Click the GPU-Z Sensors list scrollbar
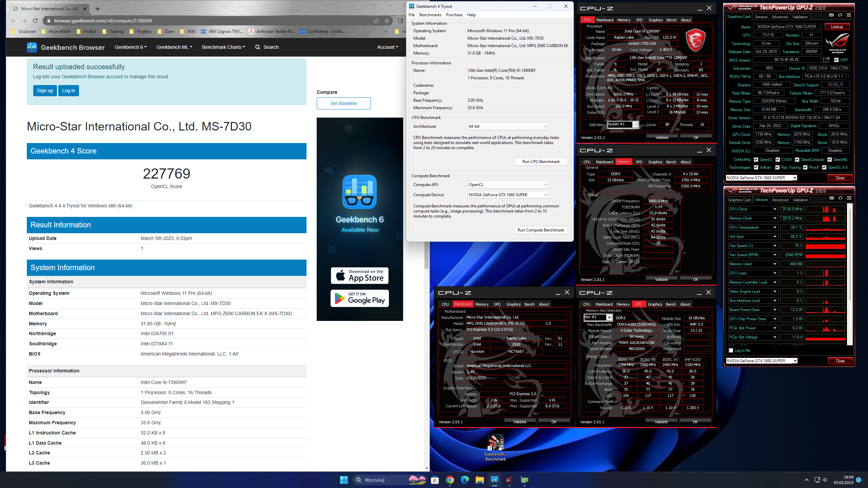This screenshot has height=488, width=868. (849, 274)
